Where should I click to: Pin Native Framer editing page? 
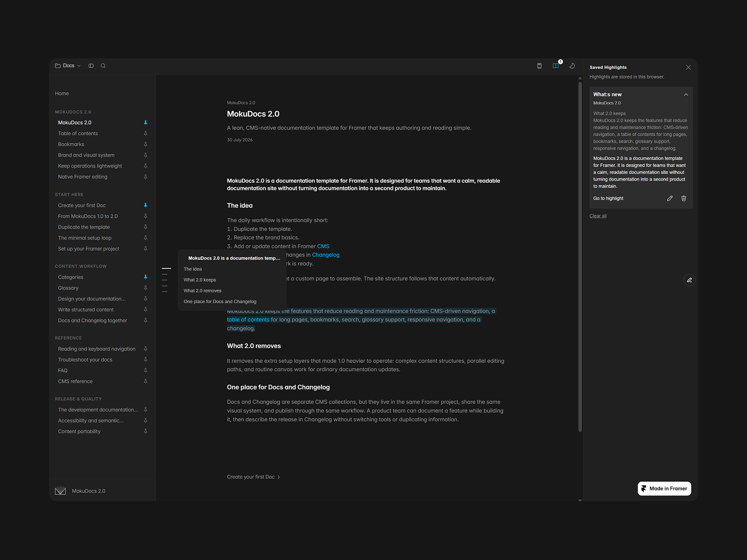145,177
